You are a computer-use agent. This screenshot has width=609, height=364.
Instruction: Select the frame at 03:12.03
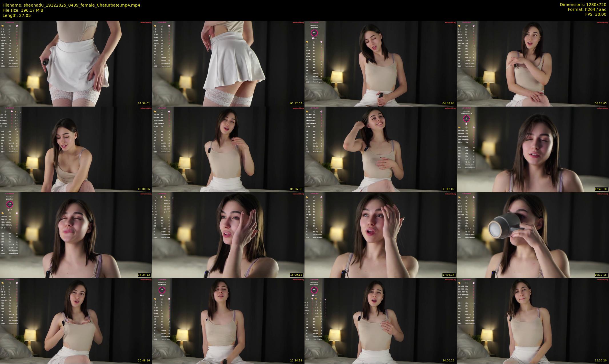(228, 63)
